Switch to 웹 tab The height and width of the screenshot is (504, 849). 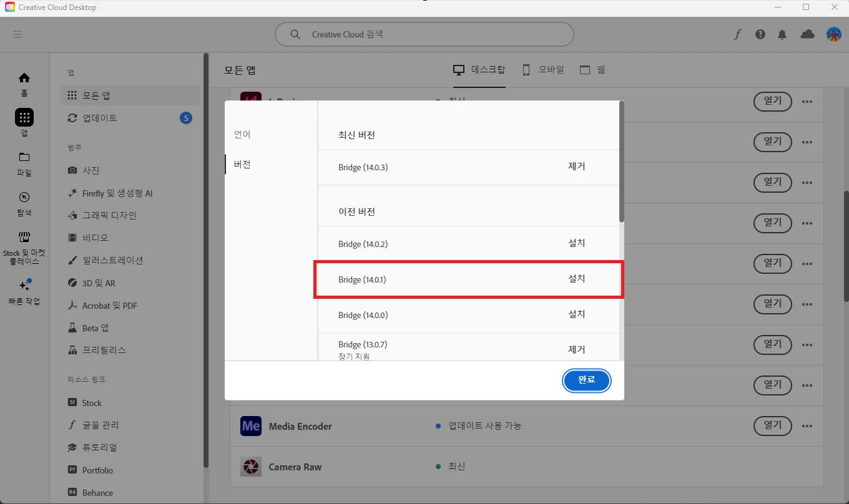(592, 70)
